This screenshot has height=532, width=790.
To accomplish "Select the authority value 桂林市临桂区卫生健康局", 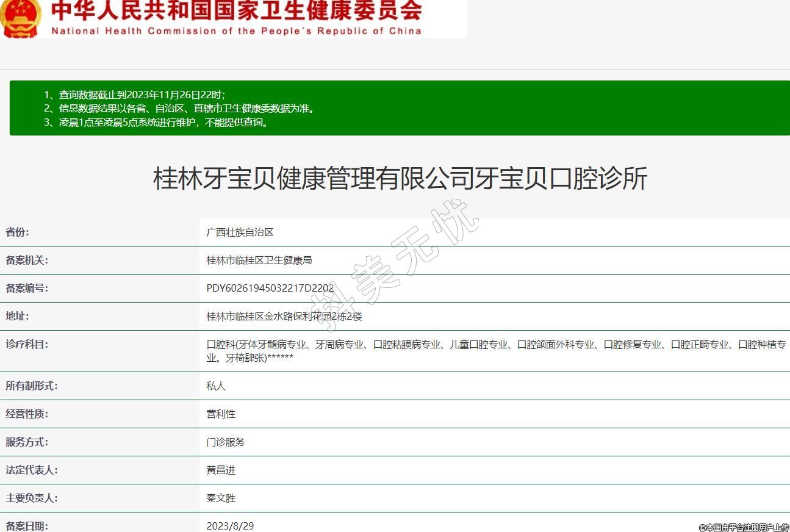I will 259,261.
